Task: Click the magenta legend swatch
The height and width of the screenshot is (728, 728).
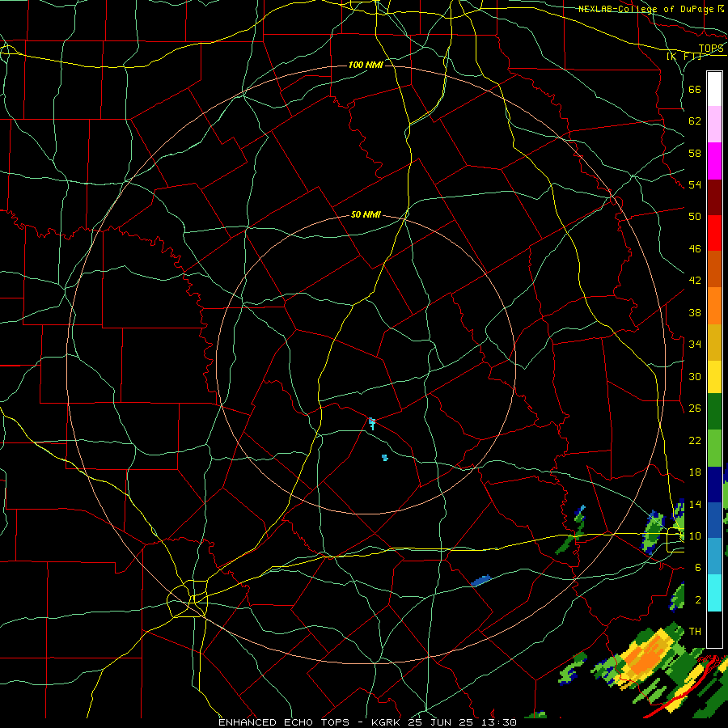Action: coord(714,161)
